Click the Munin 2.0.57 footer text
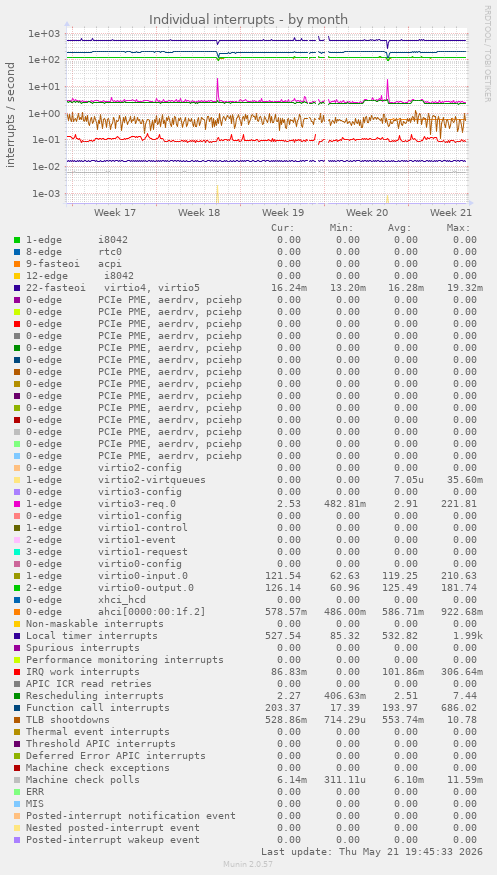 248,864
